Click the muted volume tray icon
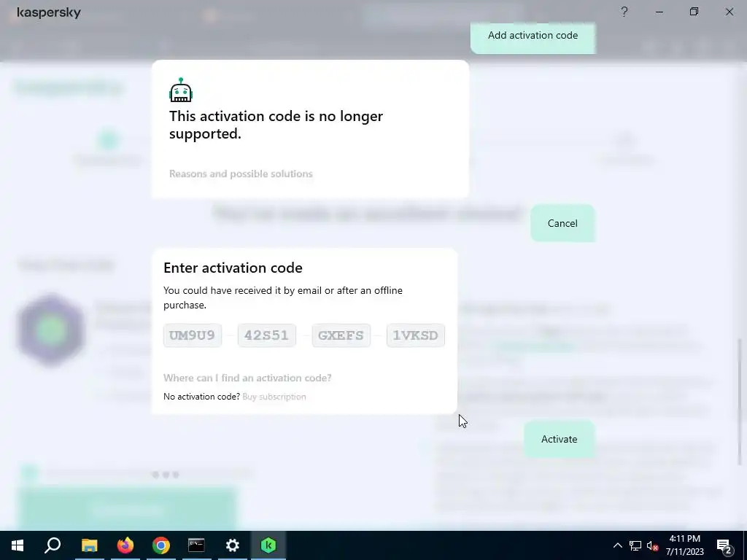747x560 pixels. coord(653,545)
